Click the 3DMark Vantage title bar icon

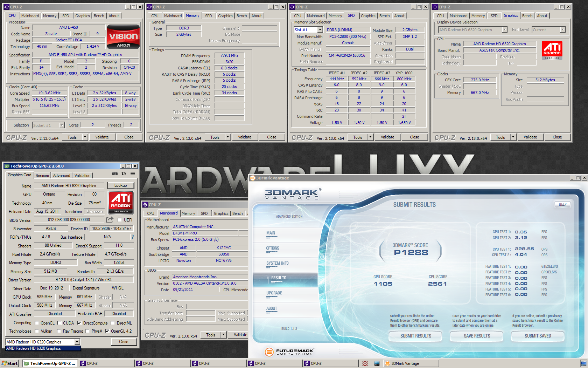[x=252, y=178]
